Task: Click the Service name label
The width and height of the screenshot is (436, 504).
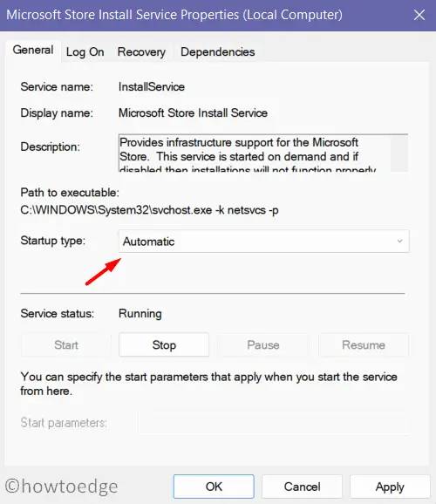Action: [x=57, y=87]
